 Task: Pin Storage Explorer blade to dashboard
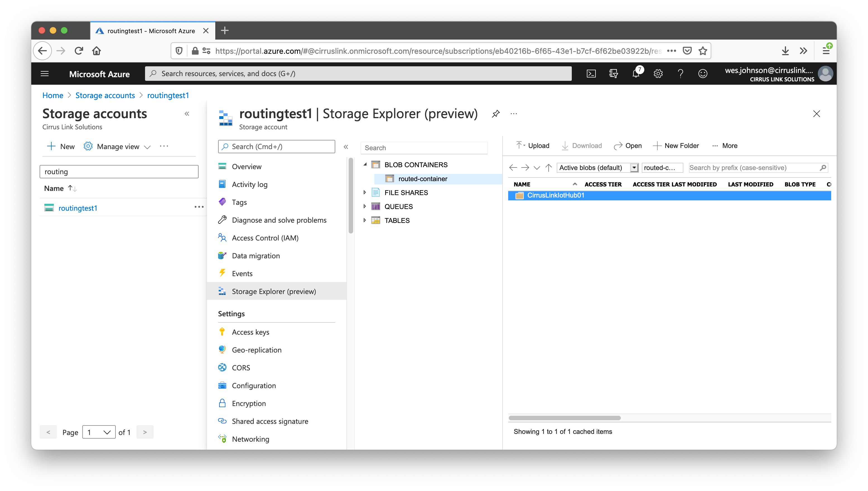point(495,114)
